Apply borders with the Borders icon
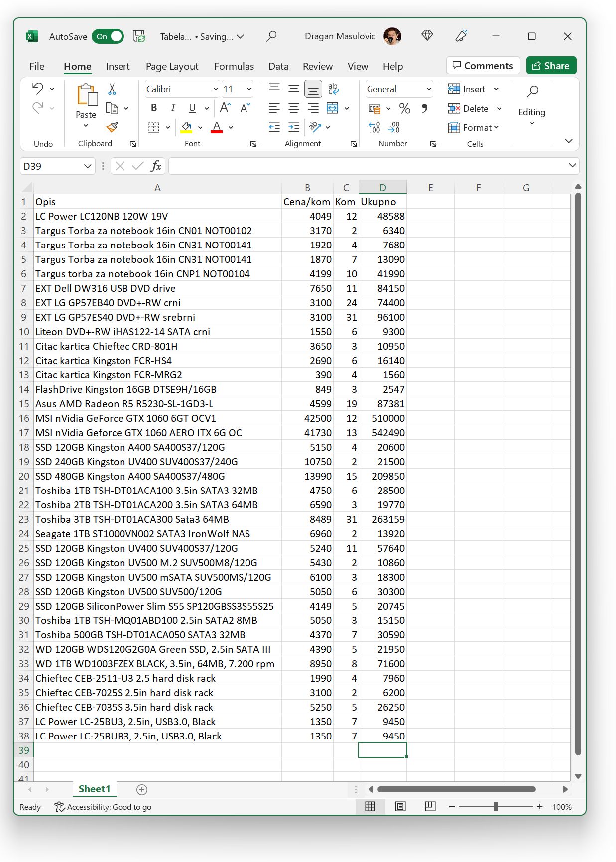Viewport: 616px width, 862px height. click(x=154, y=127)
